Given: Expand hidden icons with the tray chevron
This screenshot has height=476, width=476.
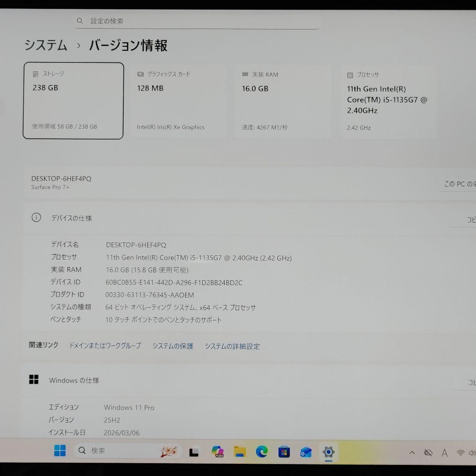Looking at the screenshot, I should point(412,452).
